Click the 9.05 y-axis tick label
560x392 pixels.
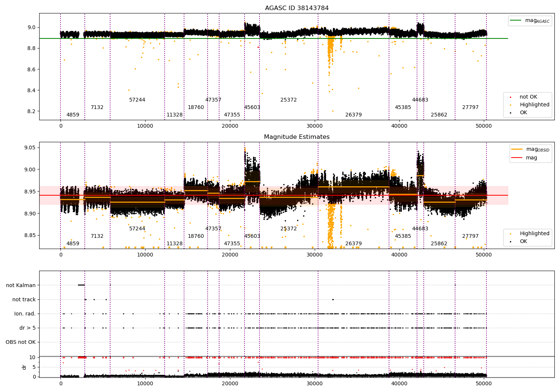(29, 148)
